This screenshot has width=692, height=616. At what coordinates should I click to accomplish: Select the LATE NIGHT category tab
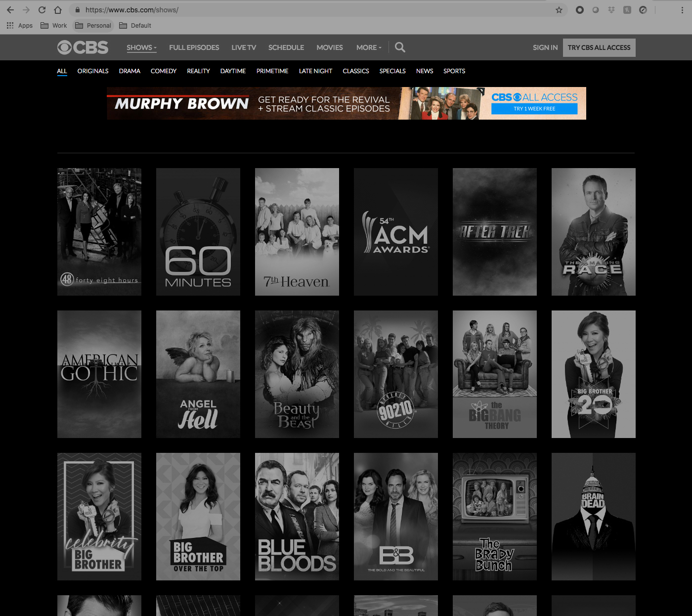(x=315, y=71)
